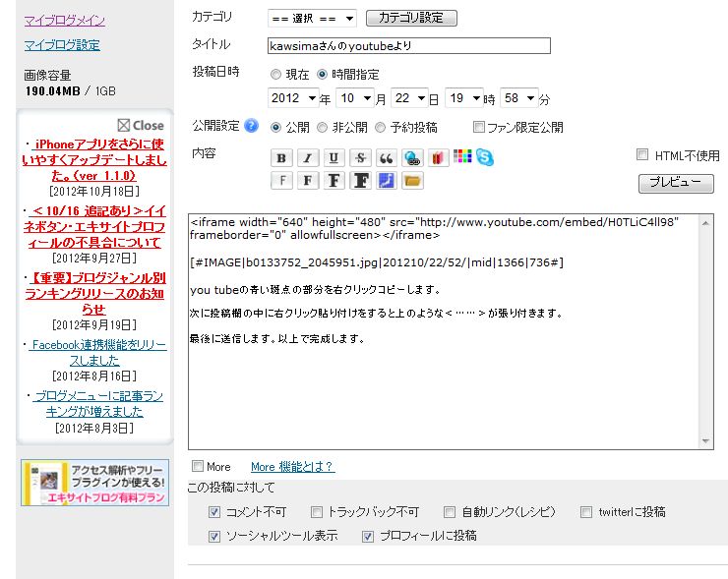Select smallest font size F
This screenshot has height=579, width=728.
[281, 181]
